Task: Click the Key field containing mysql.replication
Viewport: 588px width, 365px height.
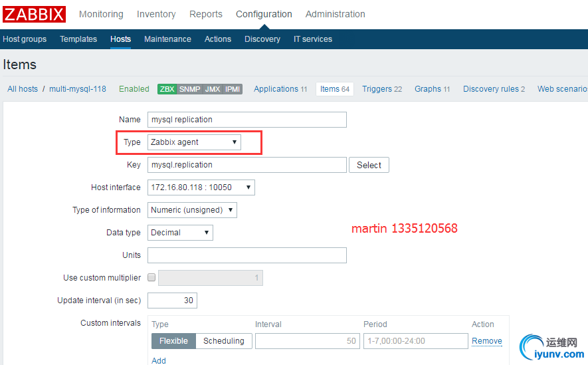Action: [x=247, y=165]
